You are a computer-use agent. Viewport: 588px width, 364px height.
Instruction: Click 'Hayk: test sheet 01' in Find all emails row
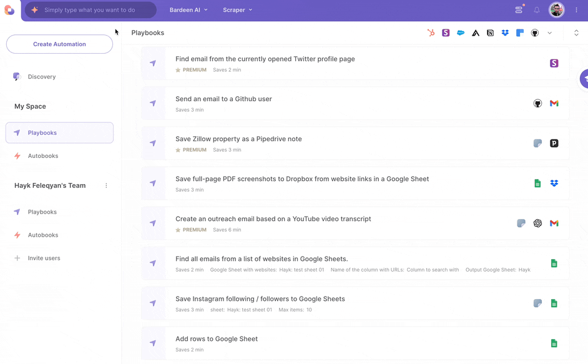(301, 270)
